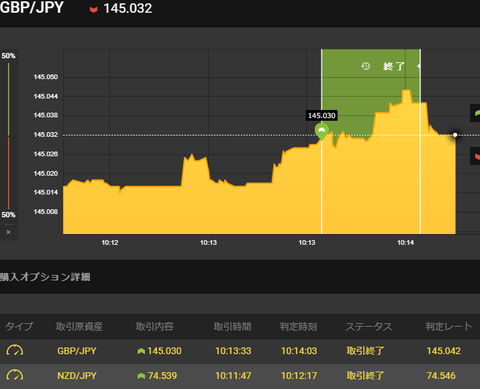The image size is (480, 389).
Task: Click the 74.546 judgment rate value
Action: pyautogui.click(x=441, y=376)
